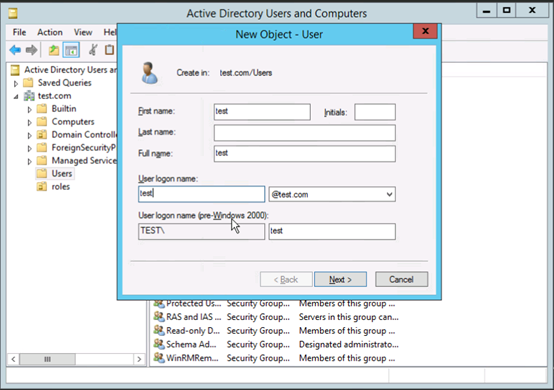Click the Next button
The image size is (554, 390).
340,279
